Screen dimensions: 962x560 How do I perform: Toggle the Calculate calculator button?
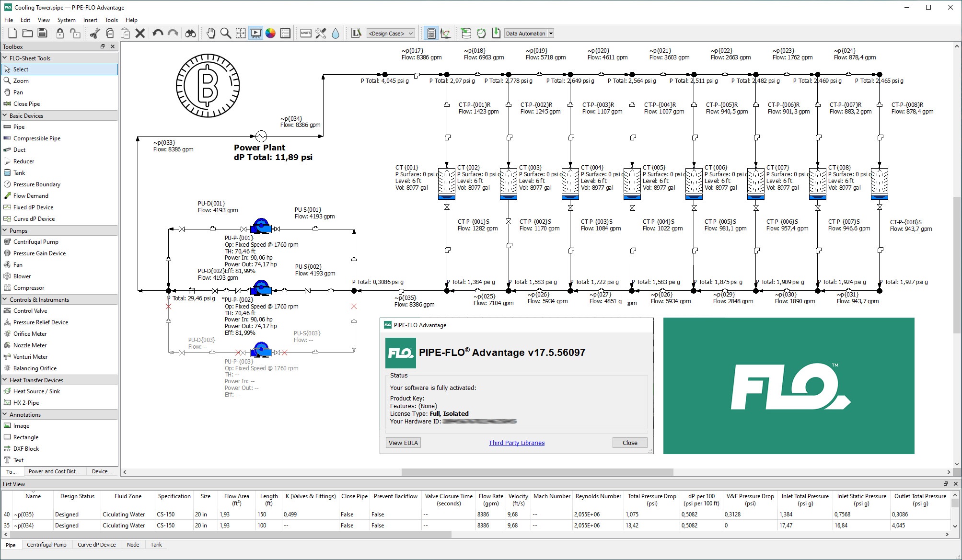click(x=431, y=33)
